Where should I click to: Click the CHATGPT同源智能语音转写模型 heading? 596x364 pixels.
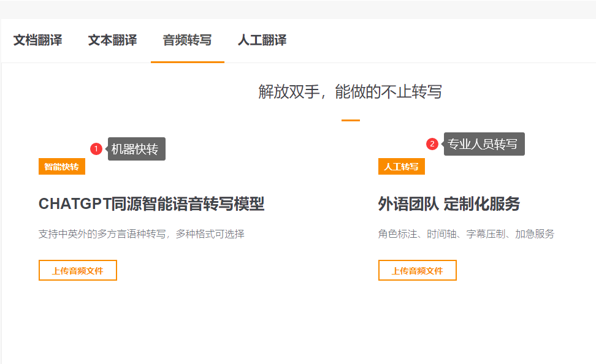point(151,204)
